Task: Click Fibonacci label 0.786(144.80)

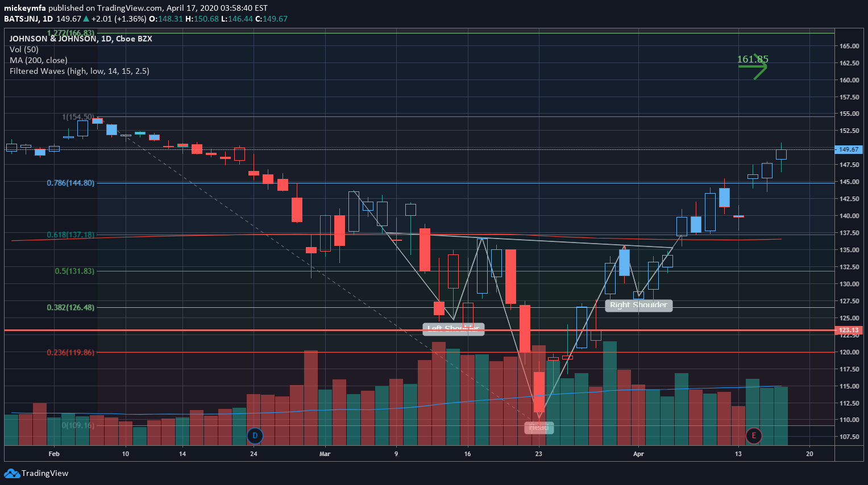Action: click(70, 183)
